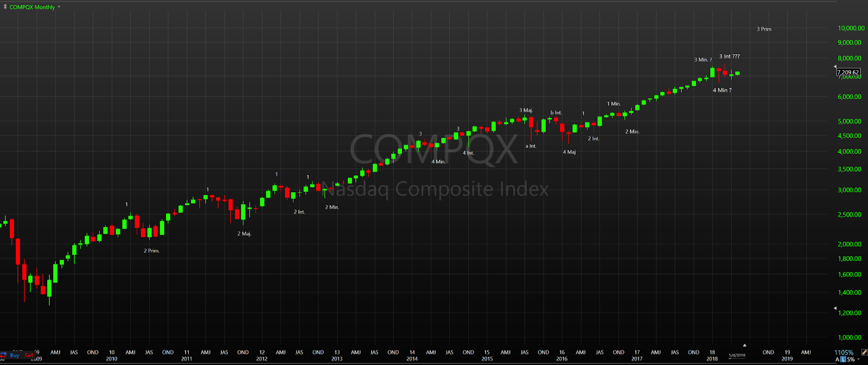Click the 2018 year label on time axis
Image resolution: width=868 pixels, height=365 pixels.
pos(712,358)
